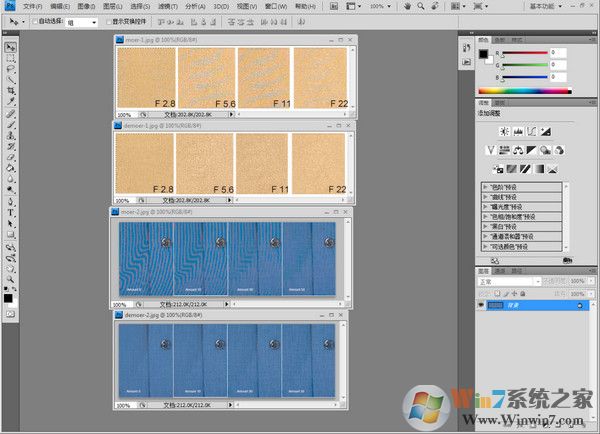This screenshot has width=600, height=434.
Task: Select the Move tool in the toolbox
Action: 11,47
